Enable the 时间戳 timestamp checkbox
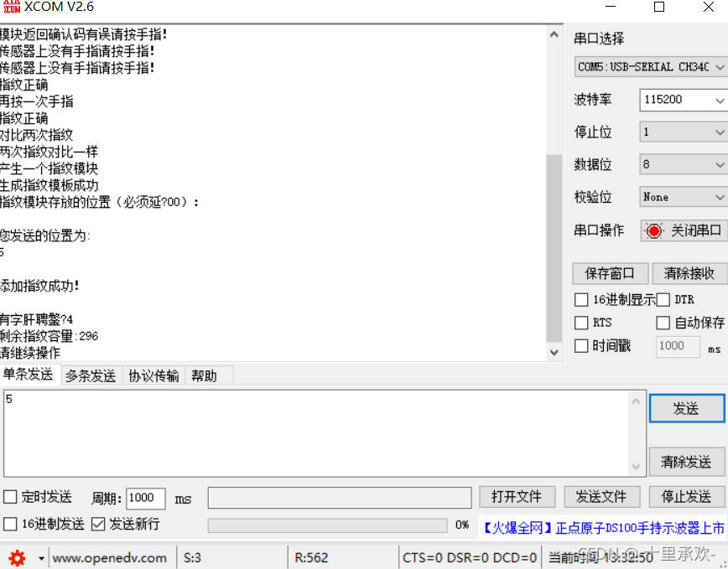Image resolution: width=728 pixels, height=569 pixels. pyautogui.click(x=581, y=345)
